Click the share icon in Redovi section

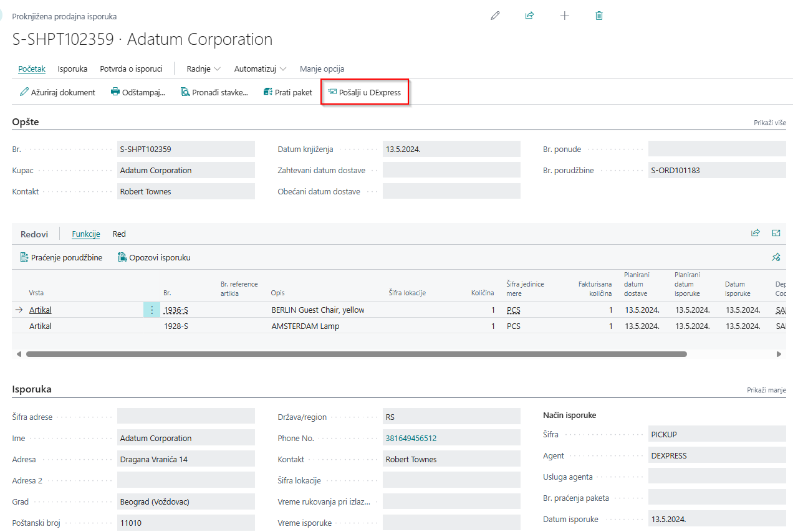[756, 234]
